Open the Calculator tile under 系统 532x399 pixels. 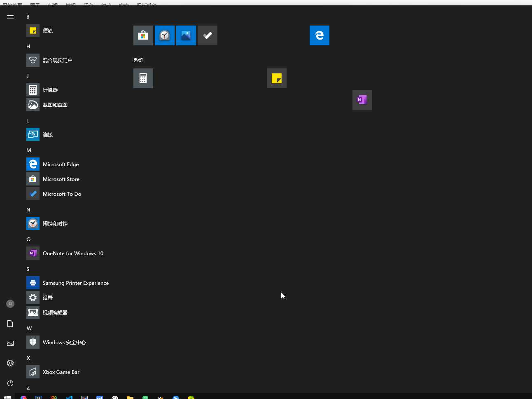tap(143, 78)
